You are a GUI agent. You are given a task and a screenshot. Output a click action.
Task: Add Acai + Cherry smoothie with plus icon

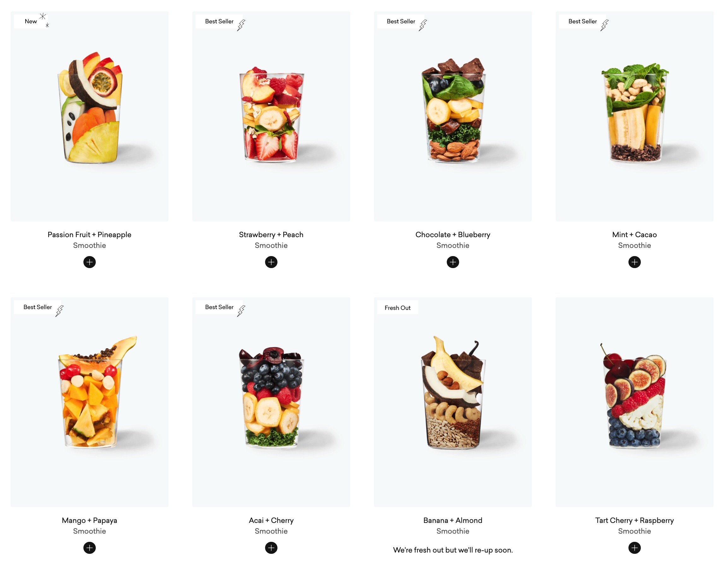pos(271,548)
